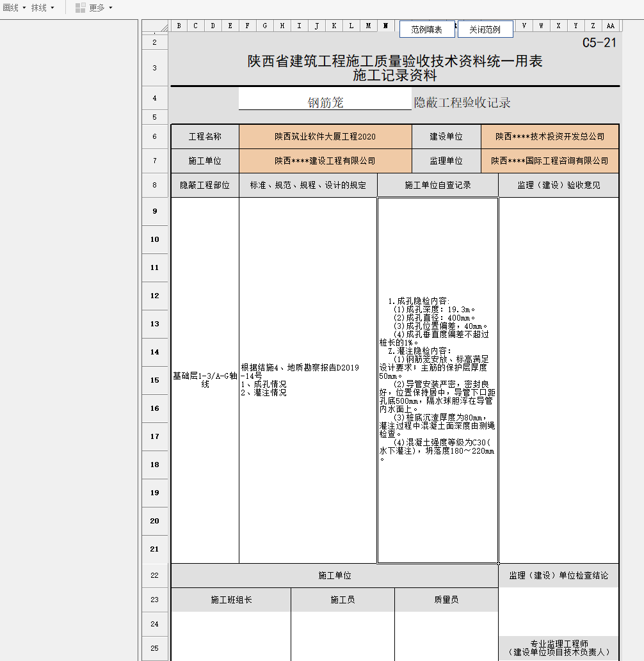This screenshot has width=644, height=661.
Task: Click the 施工单位 value cell 陕西****建设工程有限公司
Action: point(325,161)
